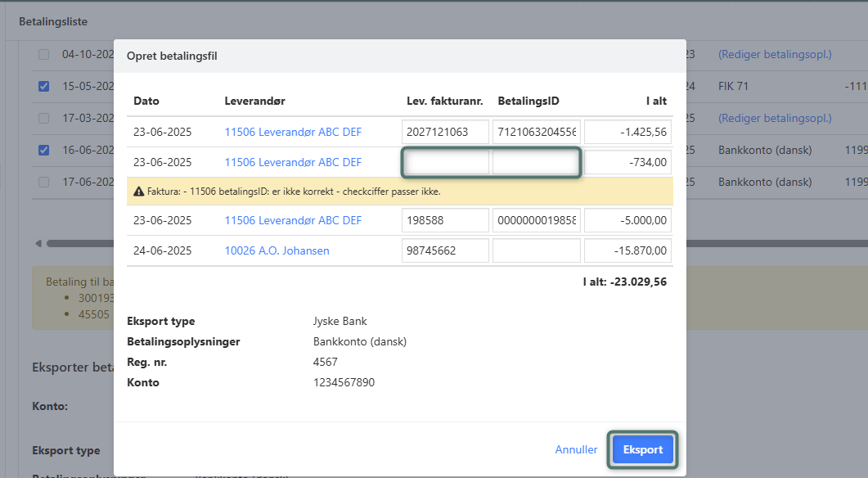
Task: Enable the checkbox on the 17-06 row
Action: [44, 182]
